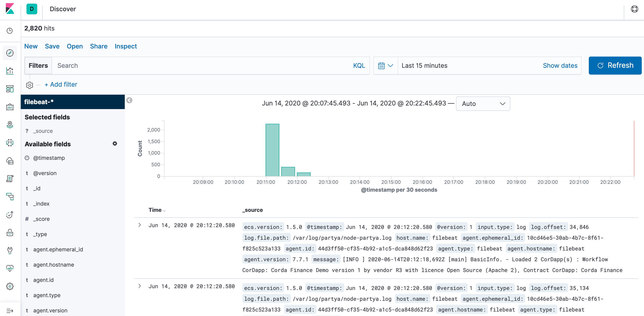
Task: Click Last 15 minutes time range
Action: (424, 66)
